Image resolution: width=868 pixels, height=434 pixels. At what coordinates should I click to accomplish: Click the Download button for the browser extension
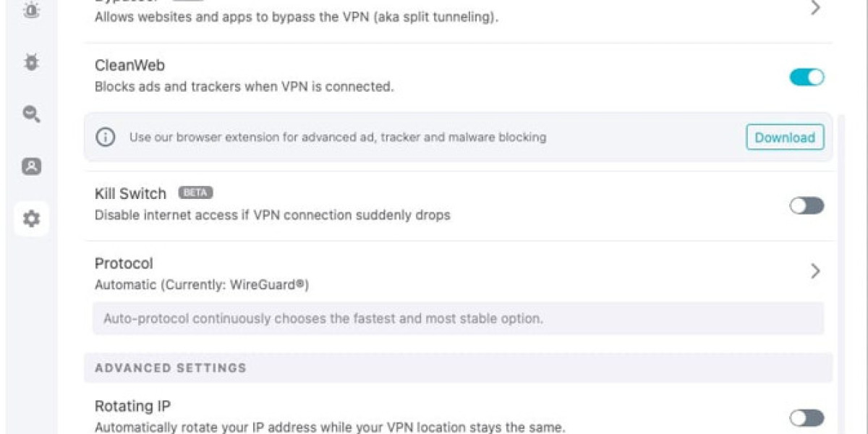tap(785, 137)
